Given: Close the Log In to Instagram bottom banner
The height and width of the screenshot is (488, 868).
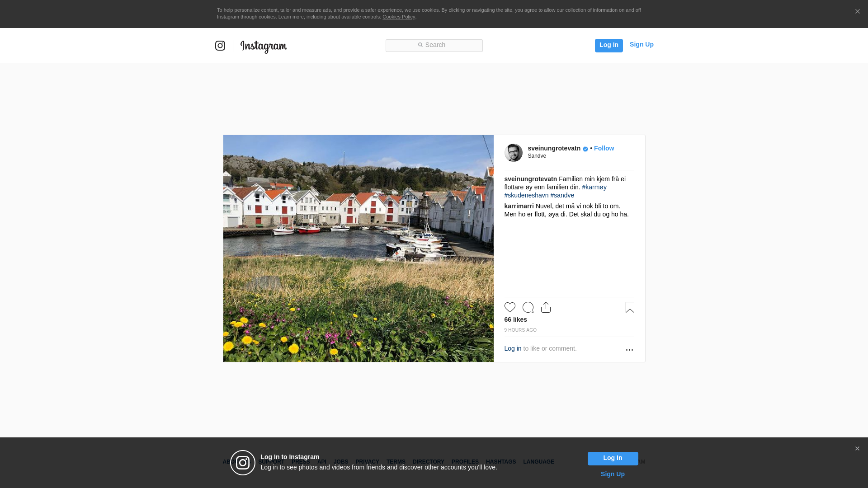Looking at the screenshot, I should pyautogui.click(x=857, y=449).
